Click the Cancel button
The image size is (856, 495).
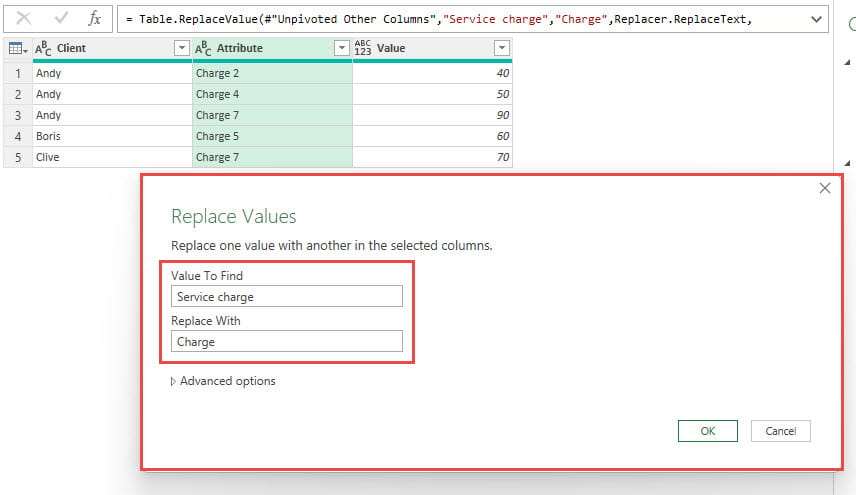(780, 431)
